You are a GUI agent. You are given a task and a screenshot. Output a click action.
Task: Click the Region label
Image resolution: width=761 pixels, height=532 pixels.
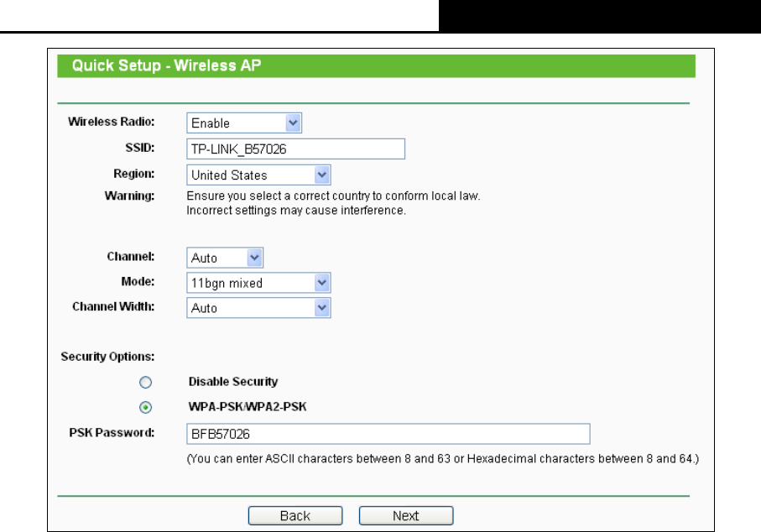click(x=134, y=174)
